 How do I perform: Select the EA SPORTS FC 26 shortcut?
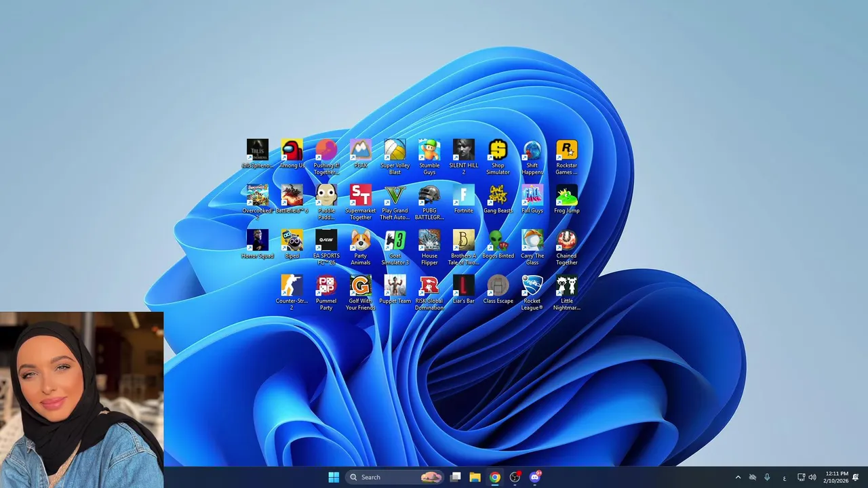click(326, 247)
